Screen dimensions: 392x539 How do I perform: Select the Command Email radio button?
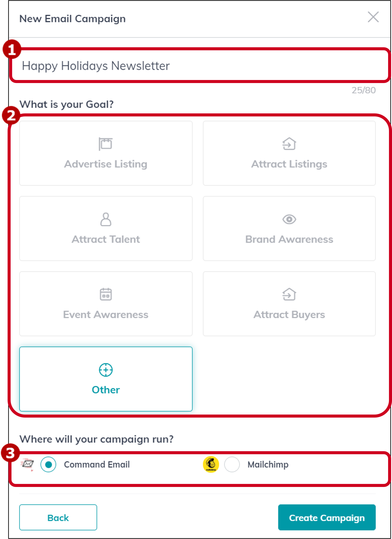click(48, 464)
